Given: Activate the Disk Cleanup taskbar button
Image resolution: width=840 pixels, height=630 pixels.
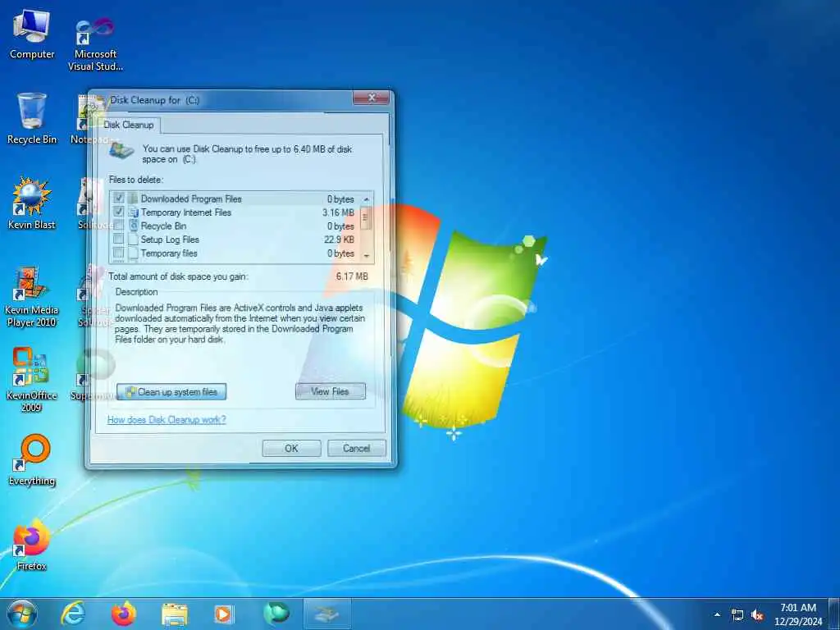Looking at the screenshot, I should click(327, 614).
